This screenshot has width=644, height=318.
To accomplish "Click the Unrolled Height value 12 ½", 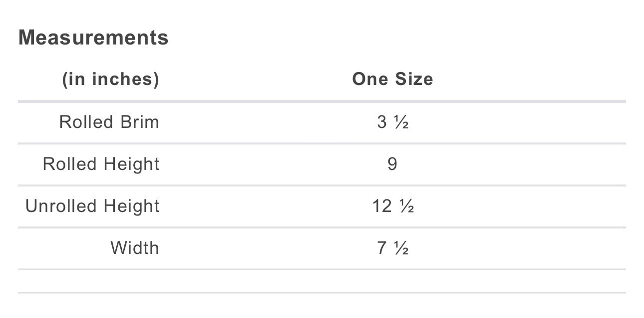I will pos(392,206).
